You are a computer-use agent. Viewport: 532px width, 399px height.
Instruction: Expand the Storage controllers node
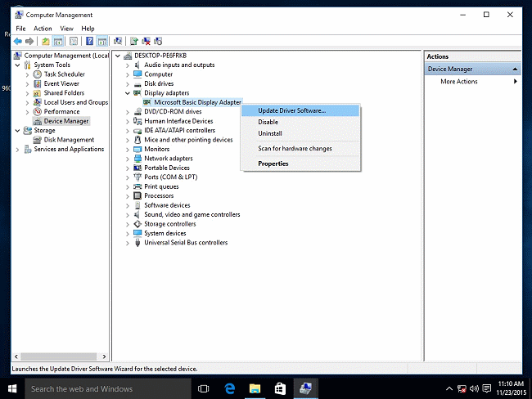point(128,224)
